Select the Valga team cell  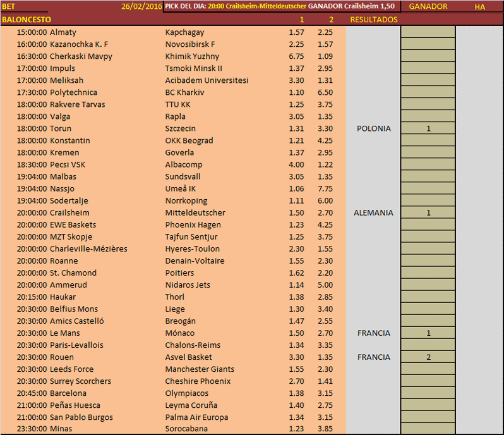pyautogui.click(x=60, y=116)
